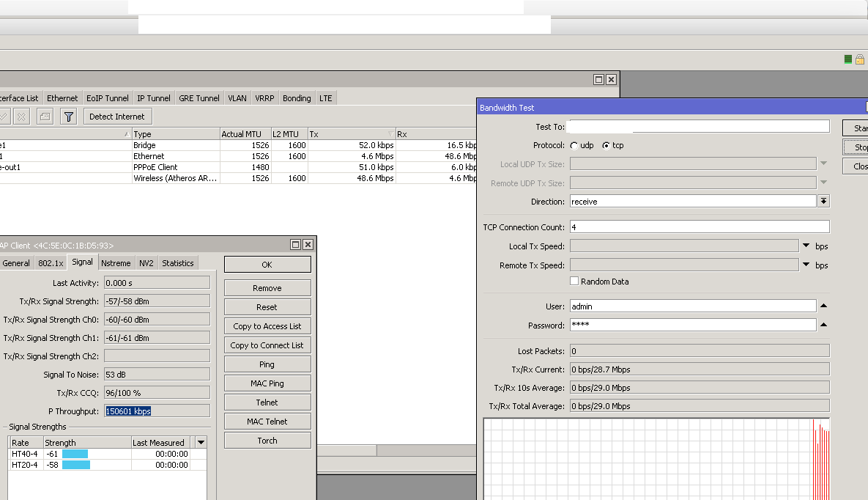
Task: Click the TCP Connection Count field
Action: (x=699, y=227)
